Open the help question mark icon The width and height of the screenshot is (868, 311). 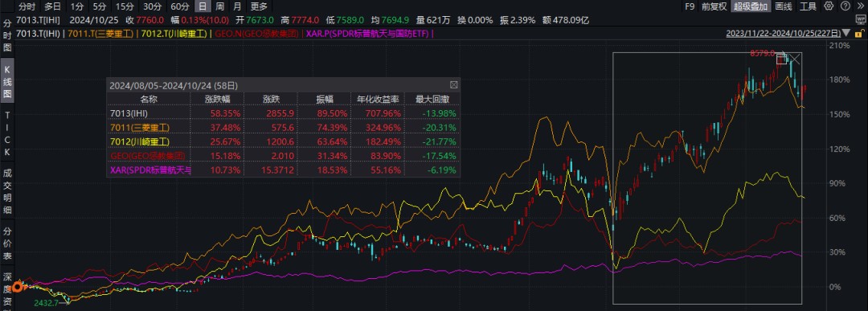845,6
